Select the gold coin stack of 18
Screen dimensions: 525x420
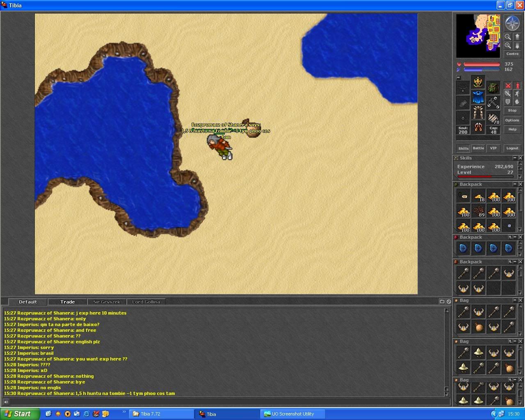[x=479, y=196]
